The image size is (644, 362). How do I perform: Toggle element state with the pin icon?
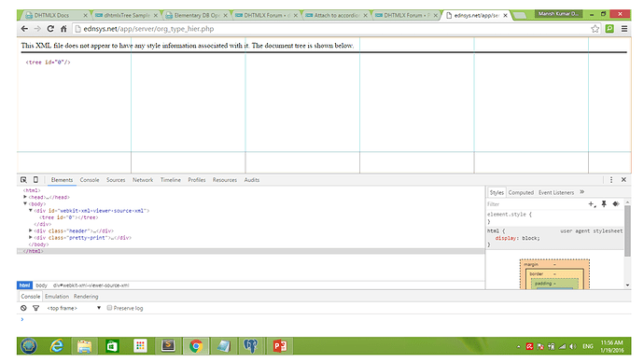click(x=604, y=204)
